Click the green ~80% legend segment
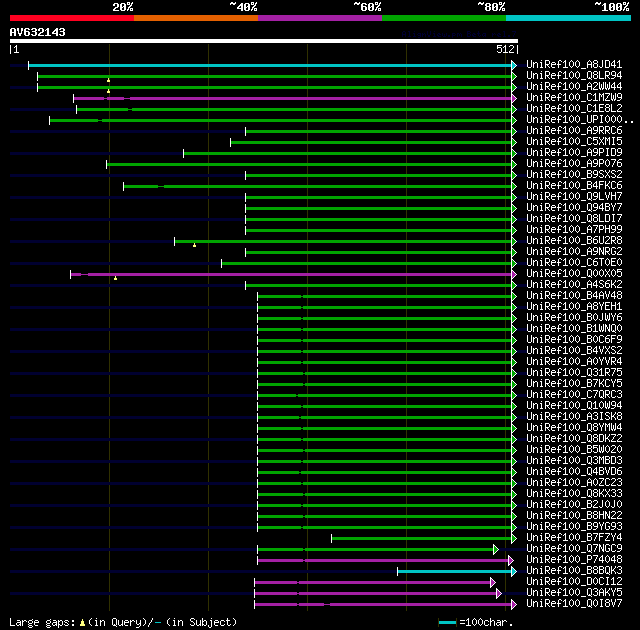The image size is (640, 630). [444, 18]
